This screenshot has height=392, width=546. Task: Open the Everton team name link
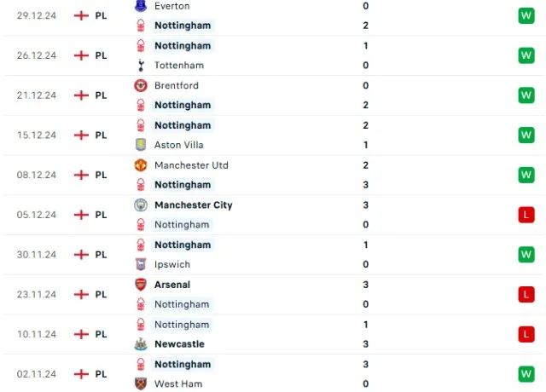(172, 6)
